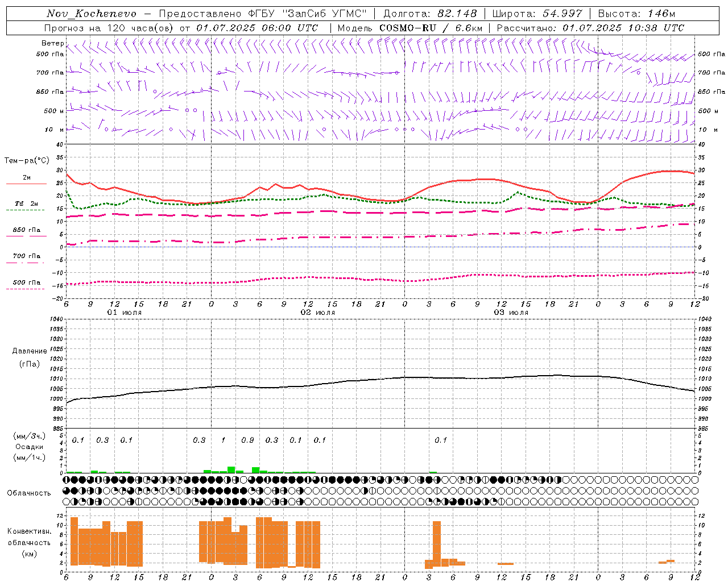Click the 'Давление' pressure panel label
Viewport: 728px width, 582px height.
(29, 351)
